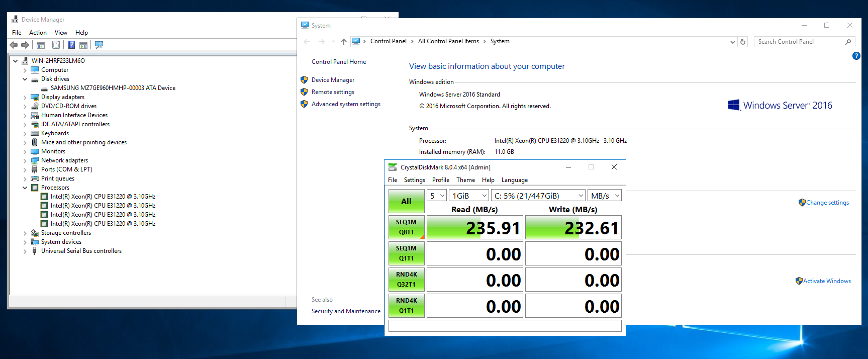Click shield icon beside Remote settings
Screen dimensions: 868x359
click(x=304, y=92)
